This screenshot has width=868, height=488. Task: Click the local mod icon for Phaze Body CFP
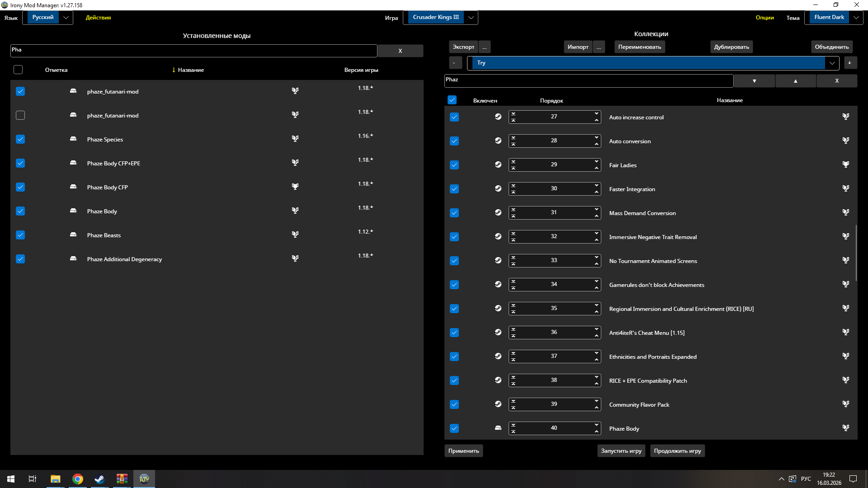coord(73,187)
